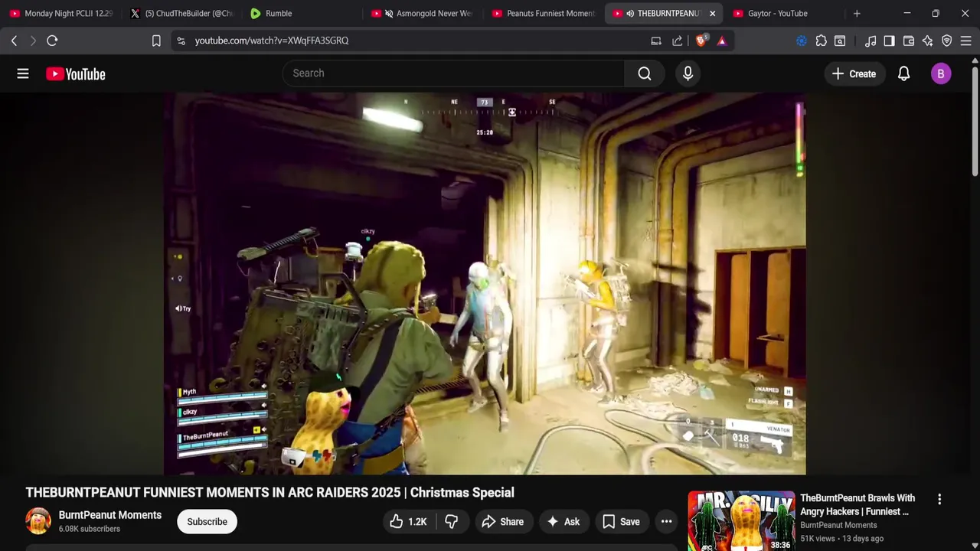Open a new browser tab
This screenshot has height=551, width=980.
[857, 13]
